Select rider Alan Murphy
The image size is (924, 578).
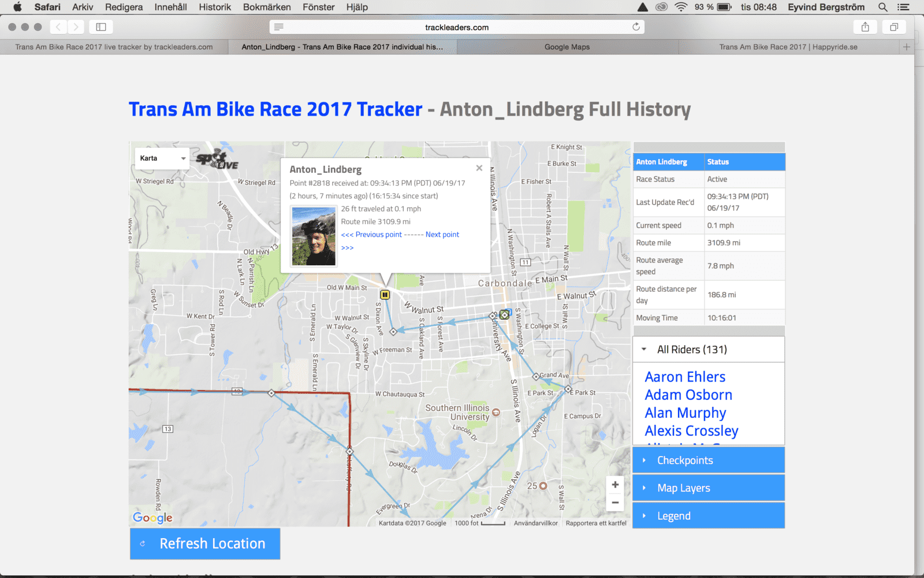tap(685, 413)
